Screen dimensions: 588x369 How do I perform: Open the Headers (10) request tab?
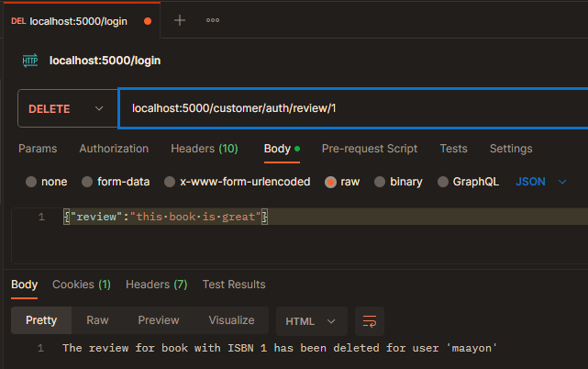pyautogui.click(x=205, y=149)
